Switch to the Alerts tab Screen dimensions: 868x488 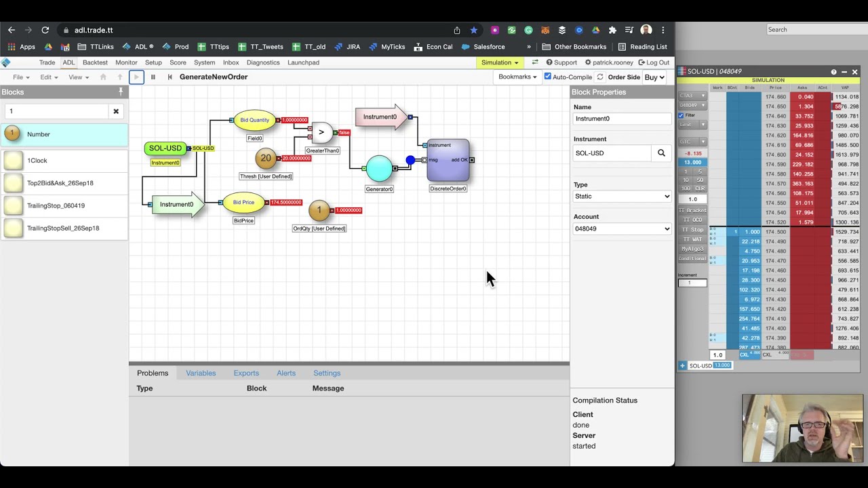coord(286,373)
